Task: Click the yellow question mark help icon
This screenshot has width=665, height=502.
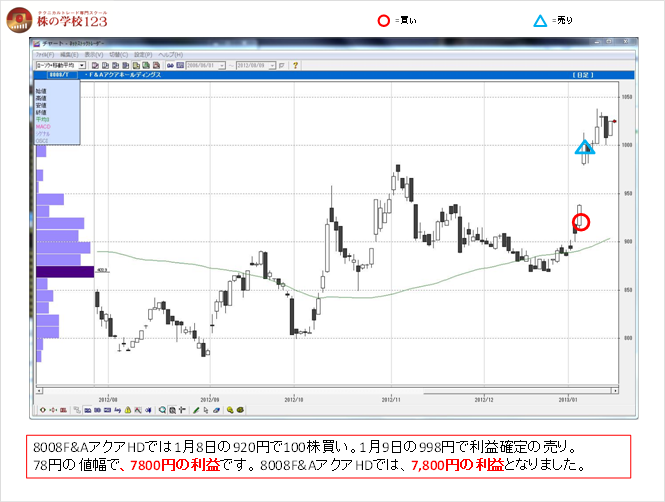Action: 296,64
